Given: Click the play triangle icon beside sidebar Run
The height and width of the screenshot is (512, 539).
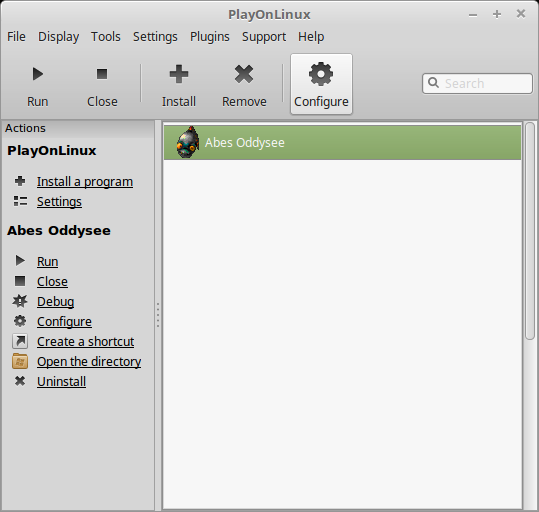Looking at the screenshot, I should click(x=20, y=261).
